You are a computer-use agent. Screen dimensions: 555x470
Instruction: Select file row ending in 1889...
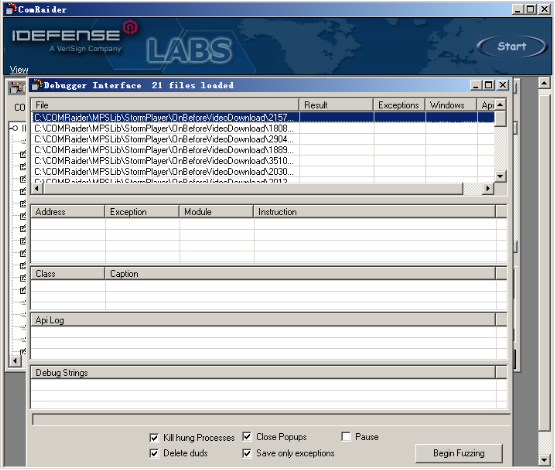coord(263,150)
